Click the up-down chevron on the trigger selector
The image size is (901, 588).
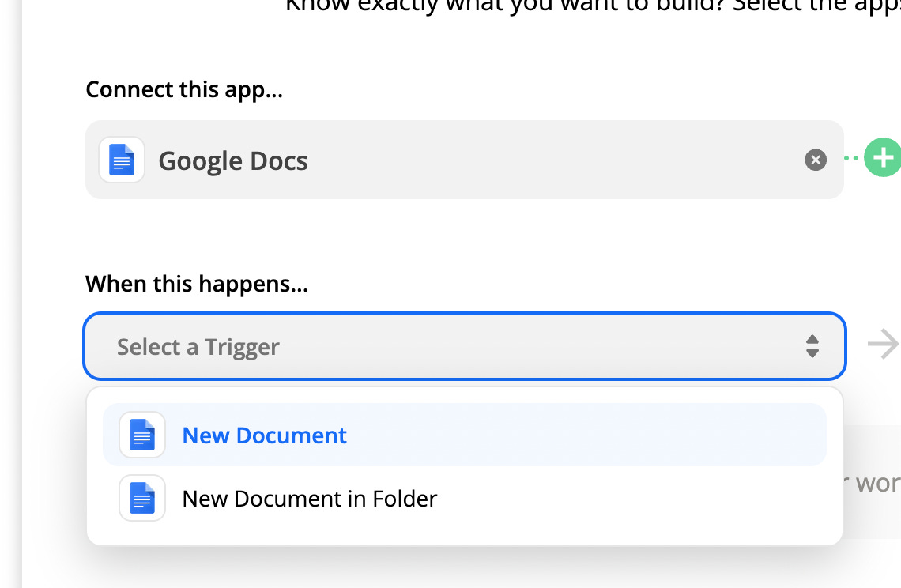[812, 346]
